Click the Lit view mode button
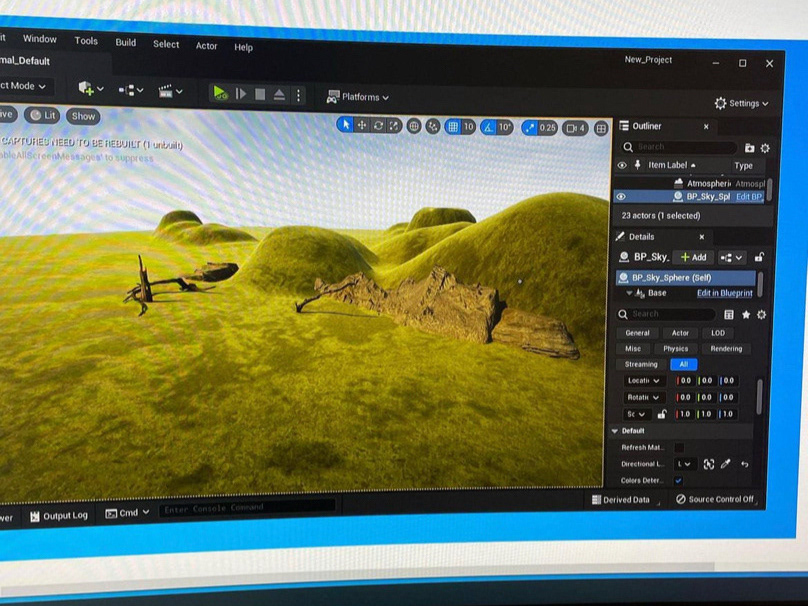The image size is (808, 606). [42, 115]
